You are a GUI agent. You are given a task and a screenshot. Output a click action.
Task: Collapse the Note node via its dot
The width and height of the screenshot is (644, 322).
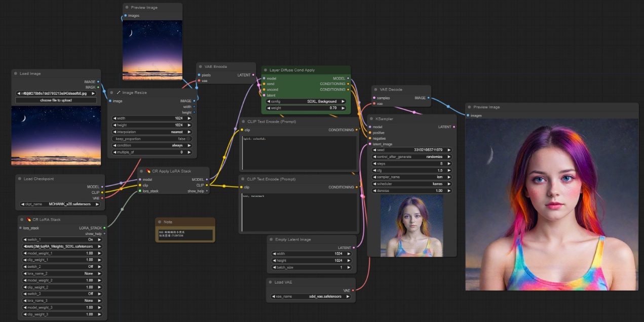coord(159,222)
